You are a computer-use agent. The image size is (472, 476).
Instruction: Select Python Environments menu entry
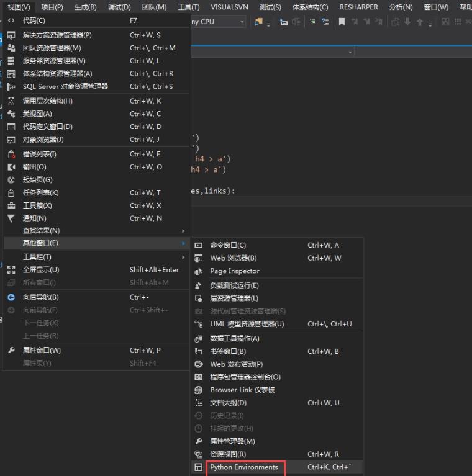pyautogui.click(x=244, y=467)
